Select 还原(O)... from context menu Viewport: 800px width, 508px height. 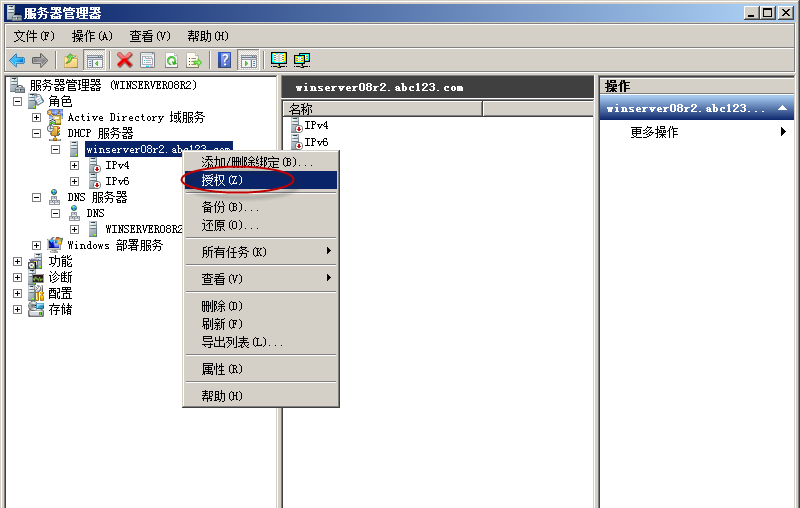point(261,225)
